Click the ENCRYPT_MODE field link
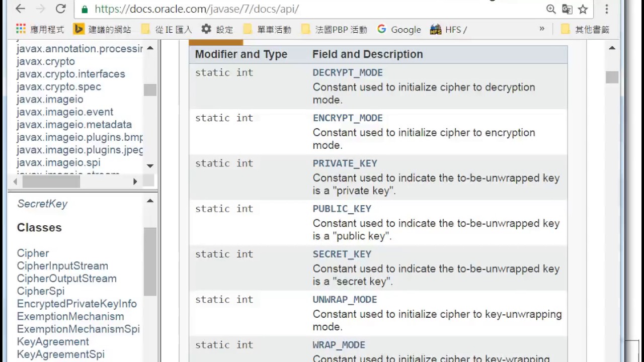Image resolution: width=644 pixels, height=362 pixels. tap(348, 118)
